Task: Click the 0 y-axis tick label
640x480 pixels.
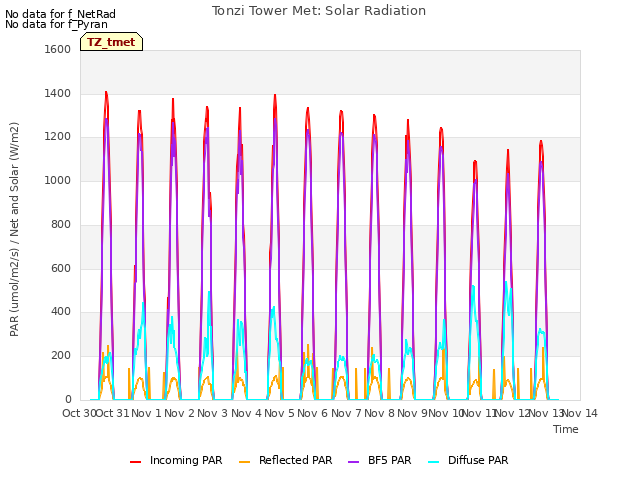Action: pyautogui.click(x=68, y=399)
